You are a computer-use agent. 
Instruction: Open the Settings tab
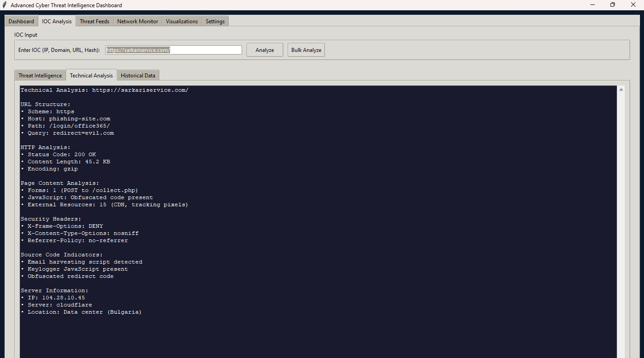click(x=215, y=21)
